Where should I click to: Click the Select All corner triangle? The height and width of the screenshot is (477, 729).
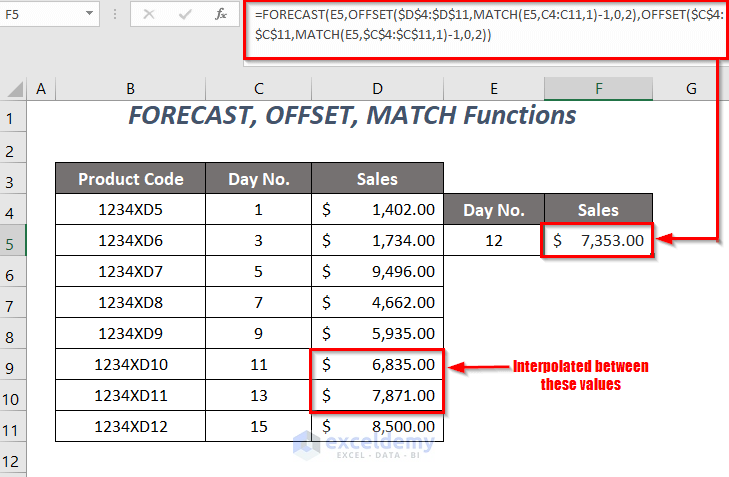(x=14, y=89)
